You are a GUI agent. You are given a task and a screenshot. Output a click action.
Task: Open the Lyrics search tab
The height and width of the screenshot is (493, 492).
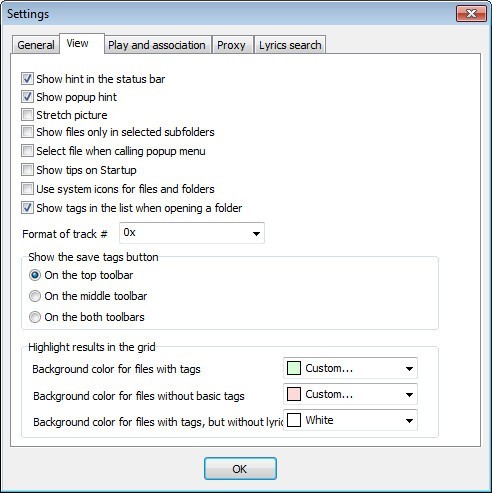[290, 45]
